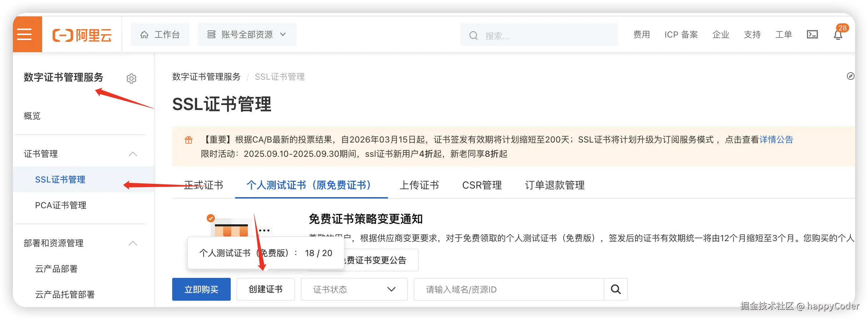Open the ICP 备案 menu
The width and height of the screenshot is (868, 320).
coord(681,35)
